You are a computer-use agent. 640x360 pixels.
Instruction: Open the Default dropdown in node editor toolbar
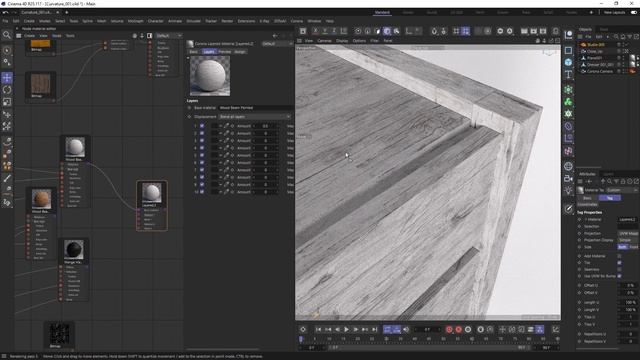pyautogui.click(x=169, y=36)
